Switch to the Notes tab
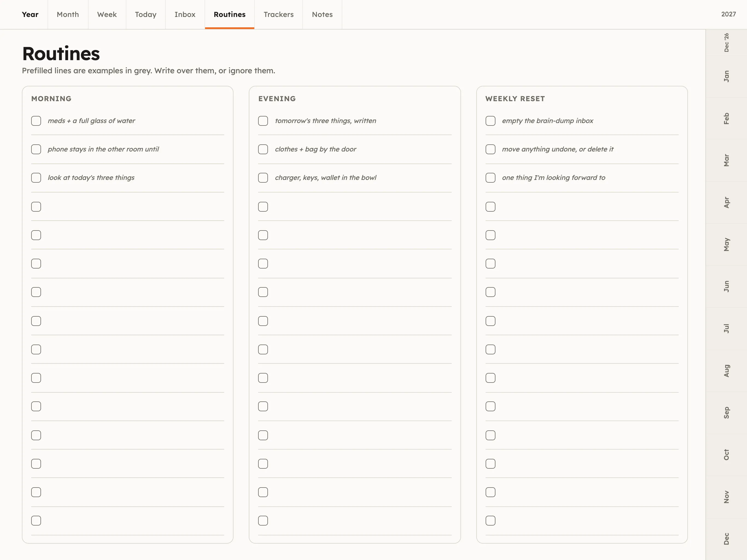Viewport: 747px width, 560px height. pos(322,14)
